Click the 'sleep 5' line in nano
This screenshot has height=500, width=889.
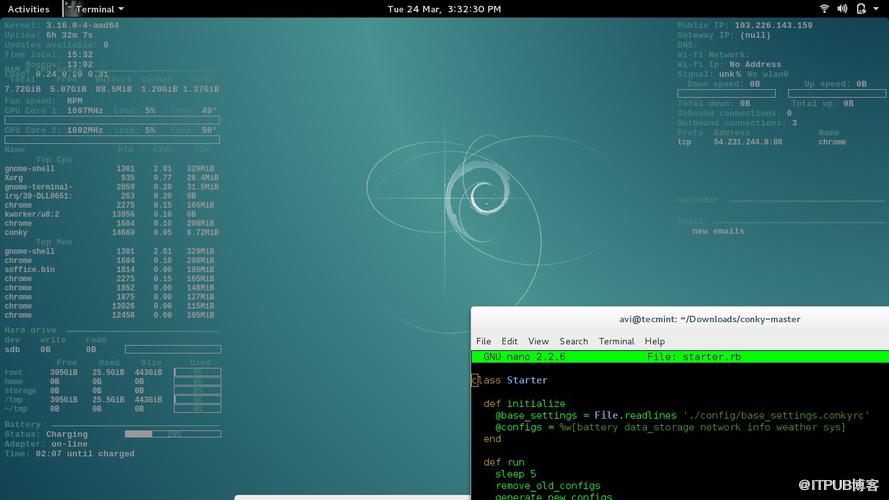tap(515, 474)
